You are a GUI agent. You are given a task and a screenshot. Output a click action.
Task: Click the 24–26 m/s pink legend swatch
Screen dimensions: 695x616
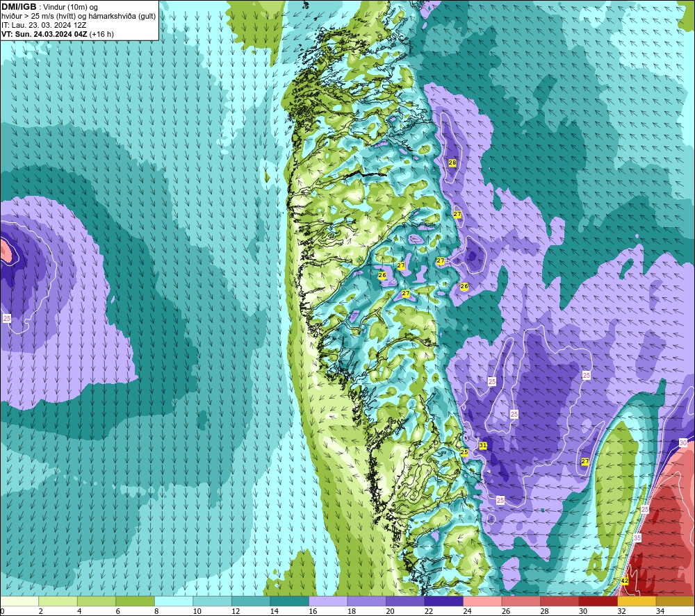pyautogui.click(x=482, y=601)
